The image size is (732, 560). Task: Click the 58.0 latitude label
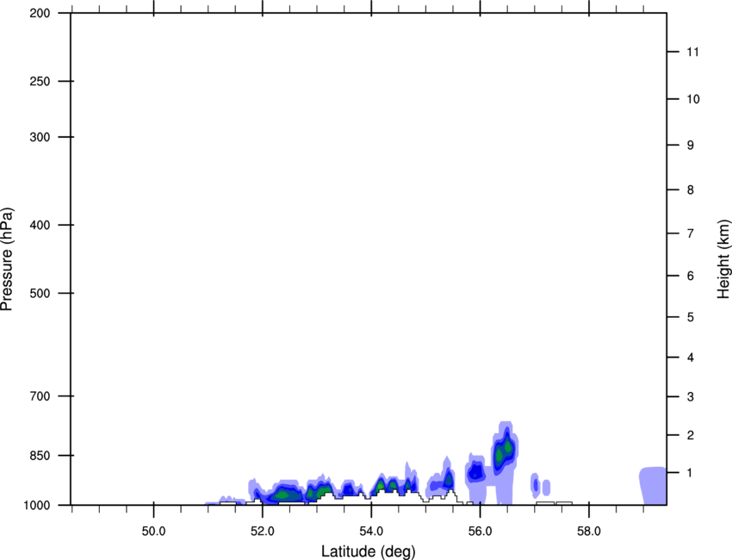589,532
